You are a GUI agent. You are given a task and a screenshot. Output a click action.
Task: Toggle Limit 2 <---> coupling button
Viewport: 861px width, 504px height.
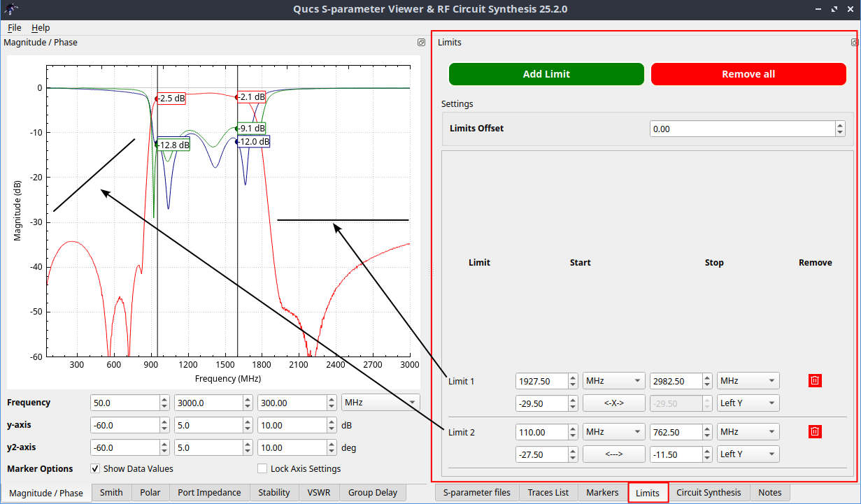[613, 454]
